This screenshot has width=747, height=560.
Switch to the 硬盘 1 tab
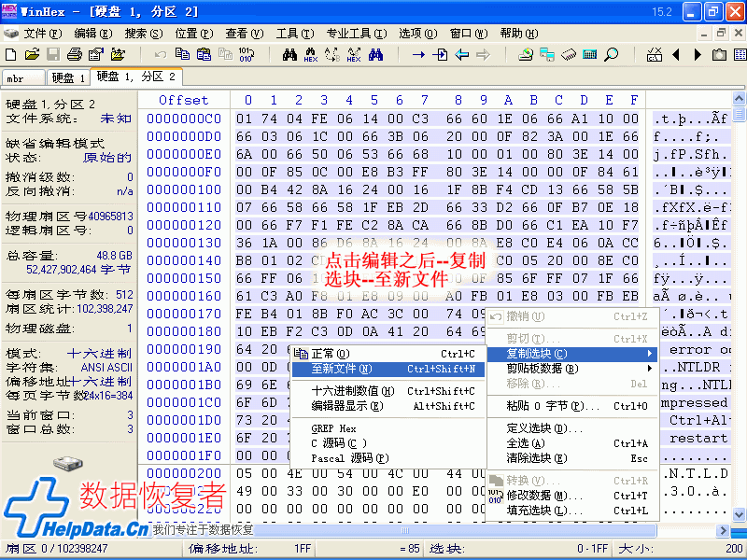(67, 78)
